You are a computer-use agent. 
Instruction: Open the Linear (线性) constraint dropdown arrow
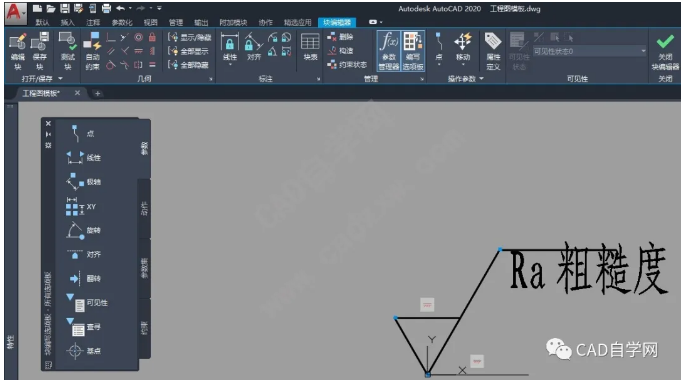[x=230, y=65]
